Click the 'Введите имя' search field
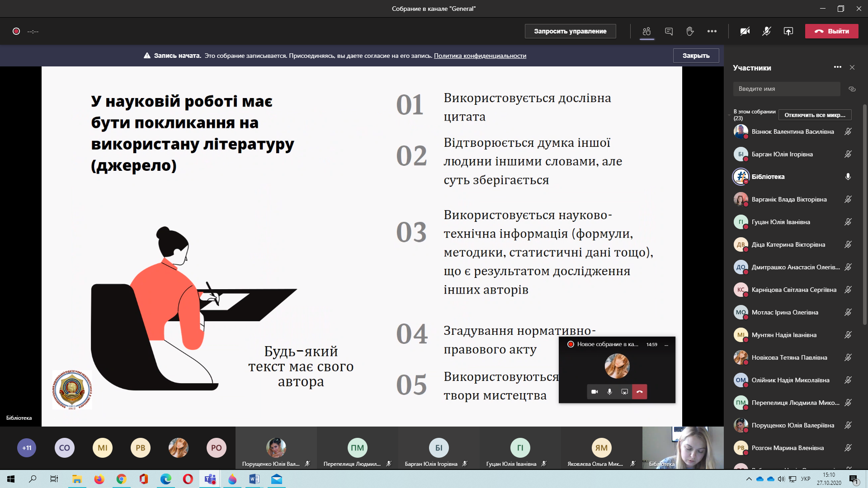 tap(786, 89)
